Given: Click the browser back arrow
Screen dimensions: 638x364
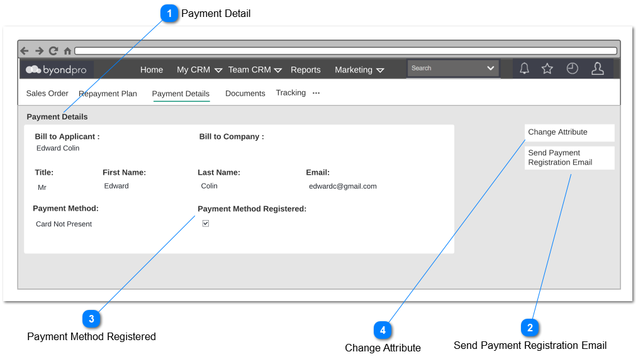Looking at the screenshot, I should coord(25,51).
